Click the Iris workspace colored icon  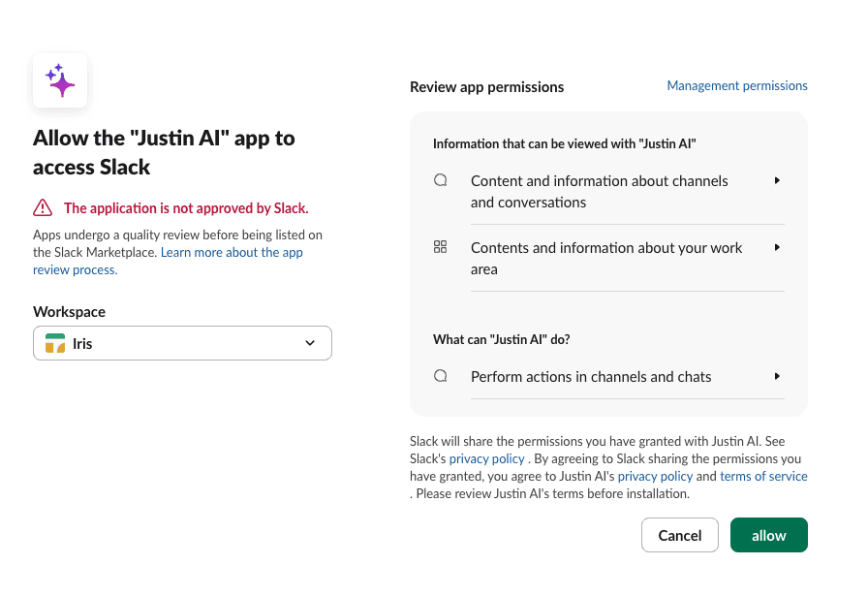55,343
